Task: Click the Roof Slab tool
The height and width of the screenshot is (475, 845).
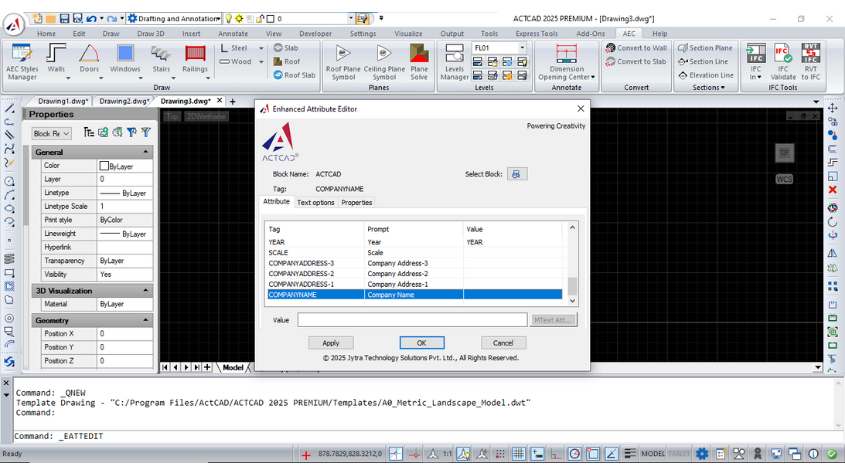Action: (x=294, y=75)
